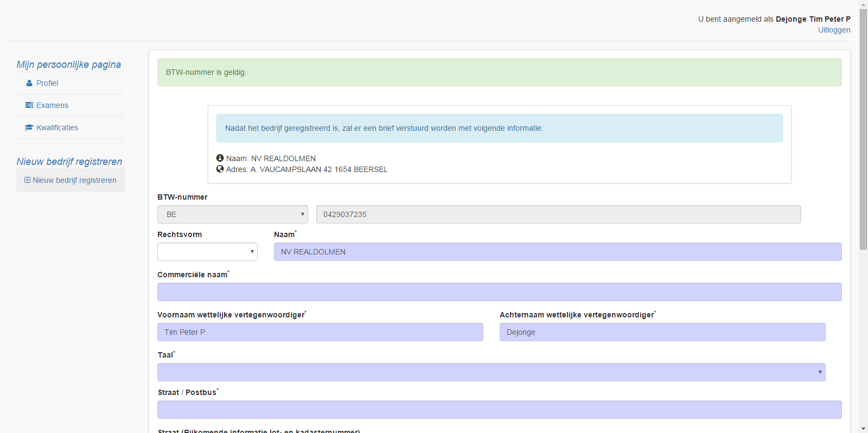Click the page vertical scrollbar thumb

[x=863, y=129]
